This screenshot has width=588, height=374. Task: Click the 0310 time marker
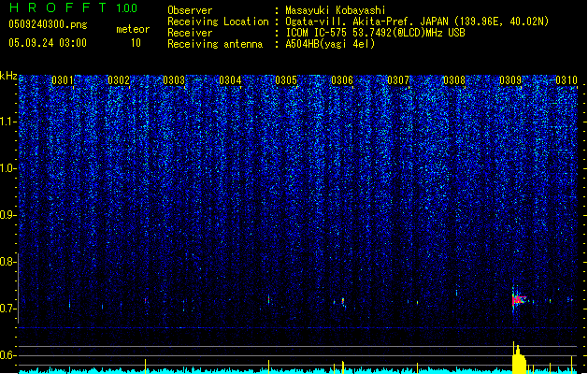pyautogui.click(x=566, y=80)
